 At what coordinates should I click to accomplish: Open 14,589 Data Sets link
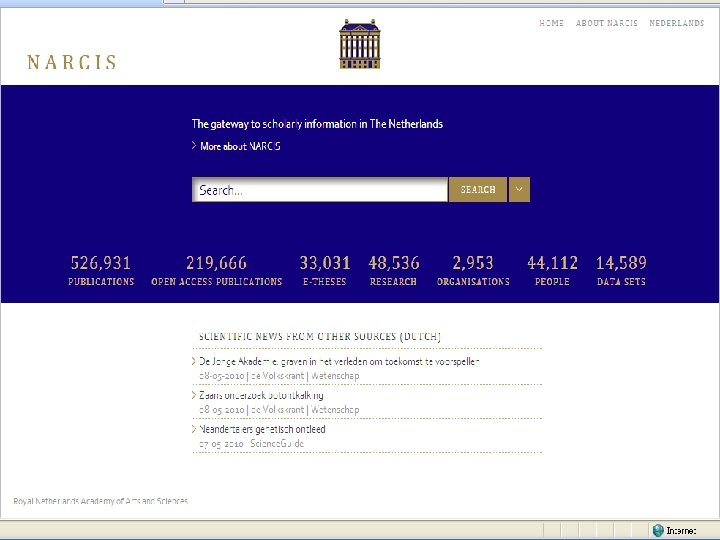[621, 271]
